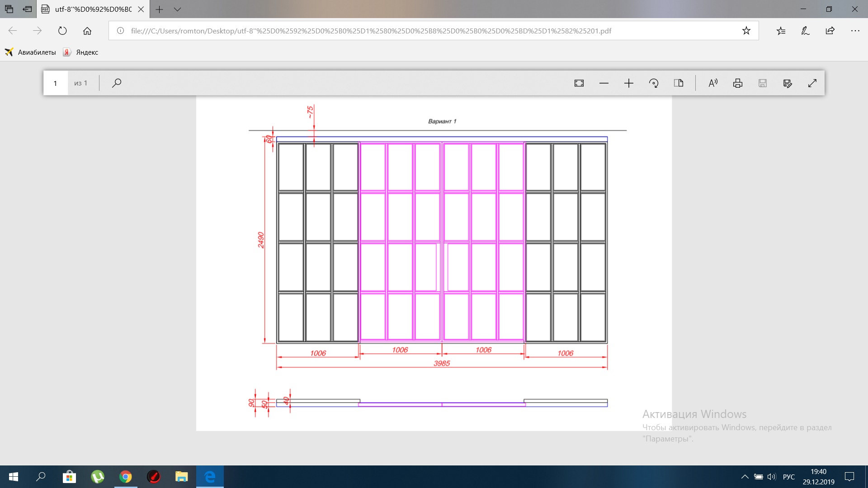This screenshot has height=488, width=868.
Task: Open Edge settings and more menu
Action: click(855, 31)
